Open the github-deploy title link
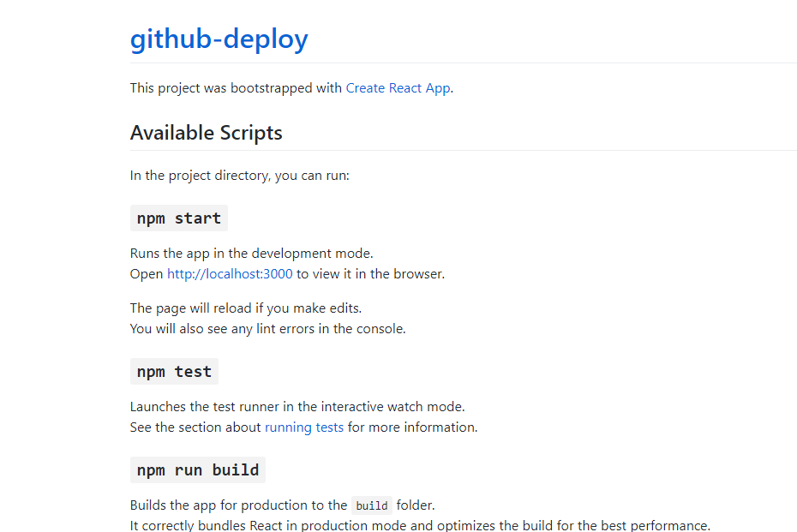Screen dimensions: 797x532 tap(219, 39)
